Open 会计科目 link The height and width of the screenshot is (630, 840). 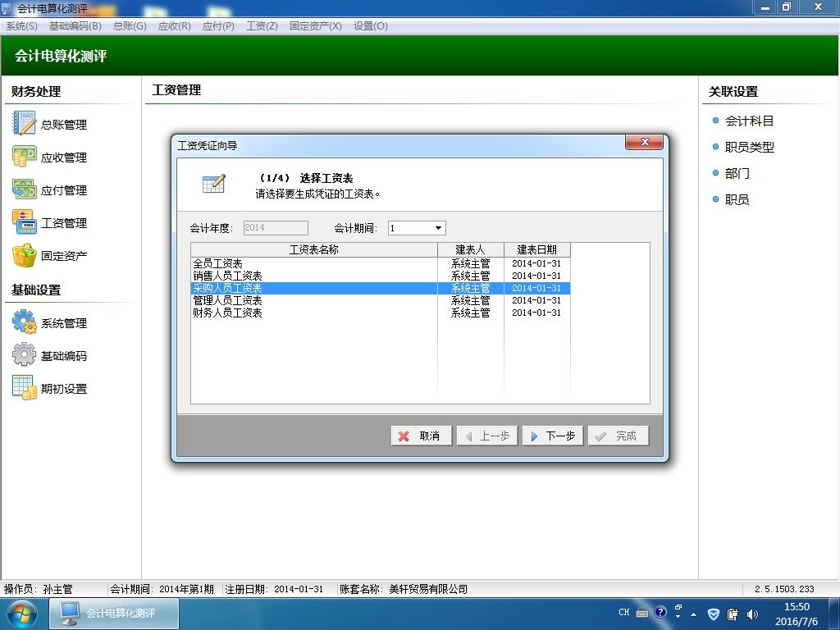point(749,121)
